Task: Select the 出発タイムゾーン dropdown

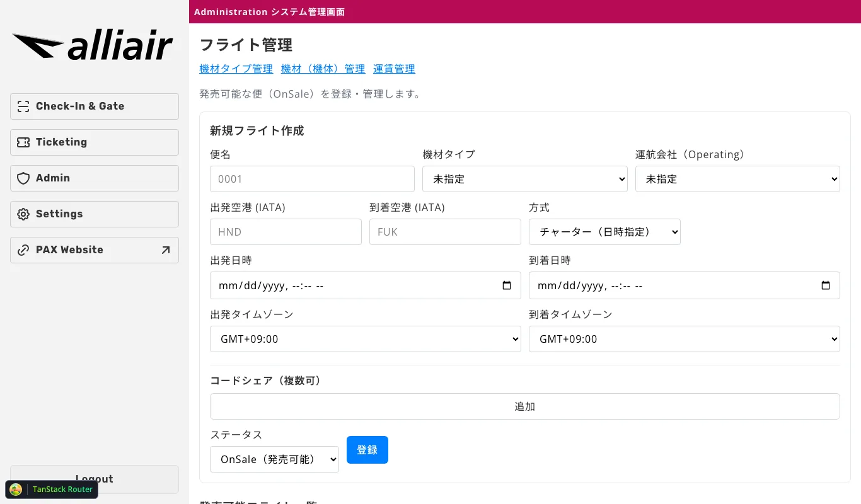Action: pos(365,339)
